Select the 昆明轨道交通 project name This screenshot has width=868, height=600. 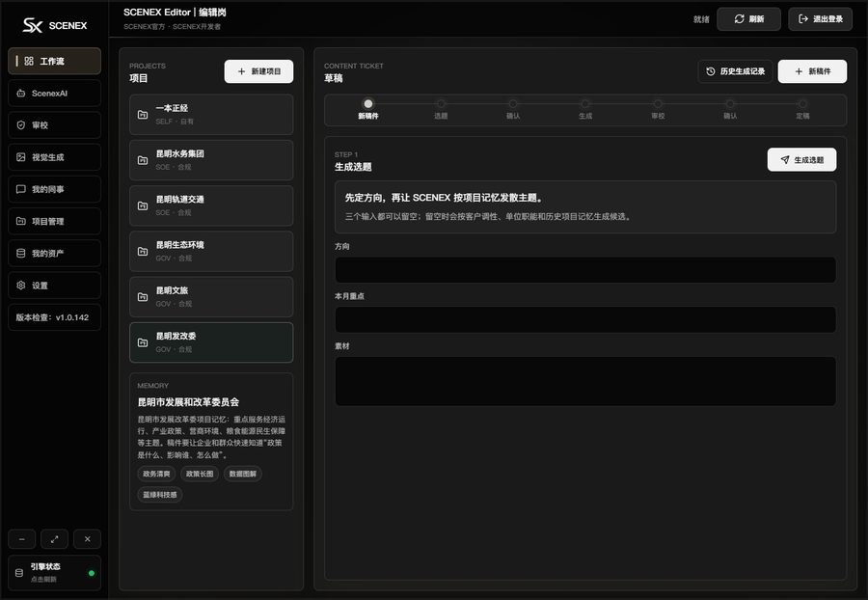[x=180, y=200]
